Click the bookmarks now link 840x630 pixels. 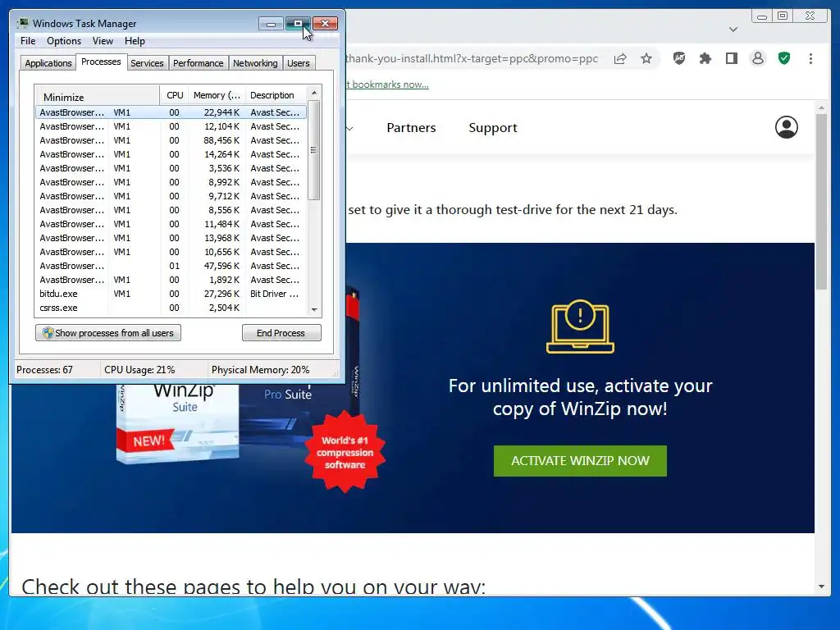[x=388, y=84]
